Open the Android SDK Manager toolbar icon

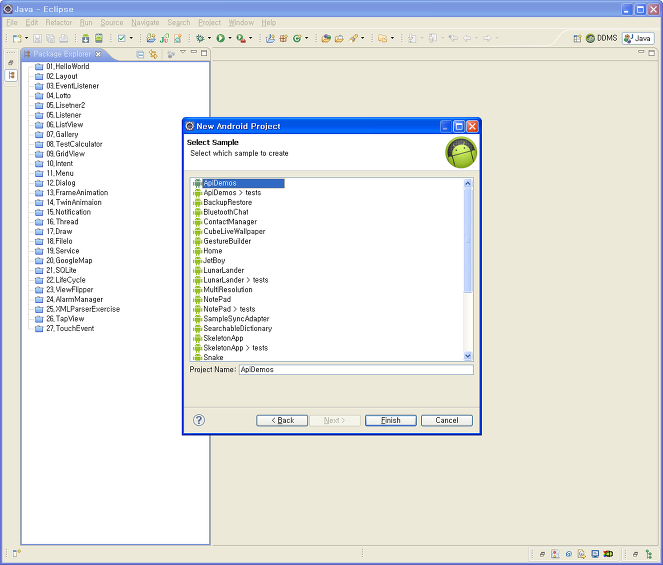[85, 38]
